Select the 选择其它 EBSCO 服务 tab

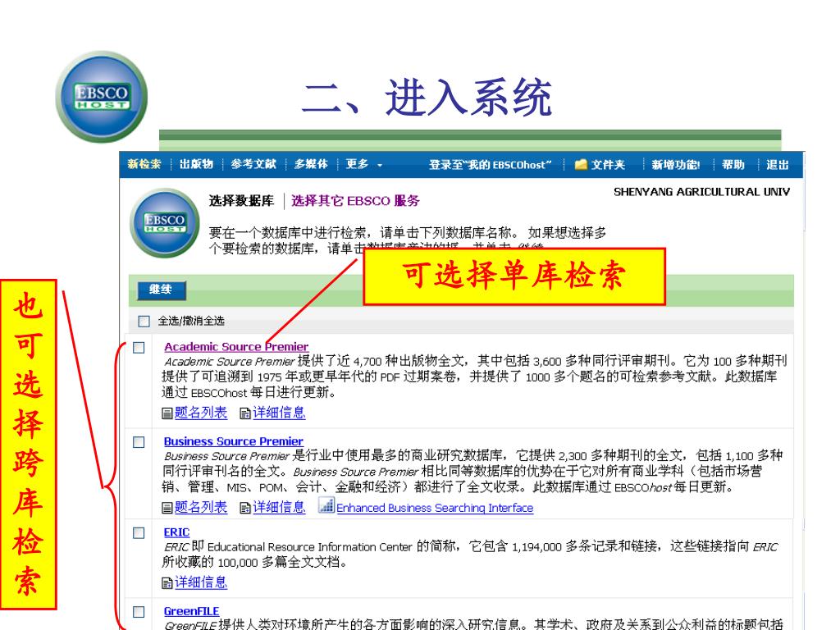(356, 201)
